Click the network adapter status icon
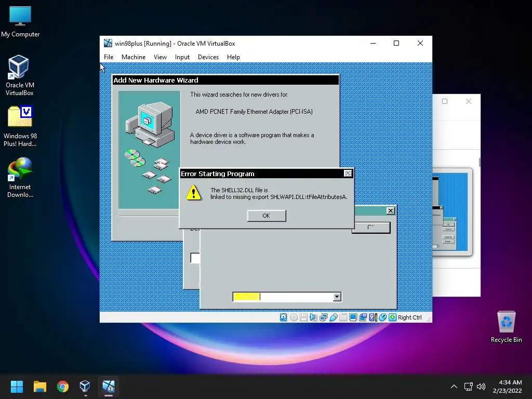 click(x=323, y=317)
